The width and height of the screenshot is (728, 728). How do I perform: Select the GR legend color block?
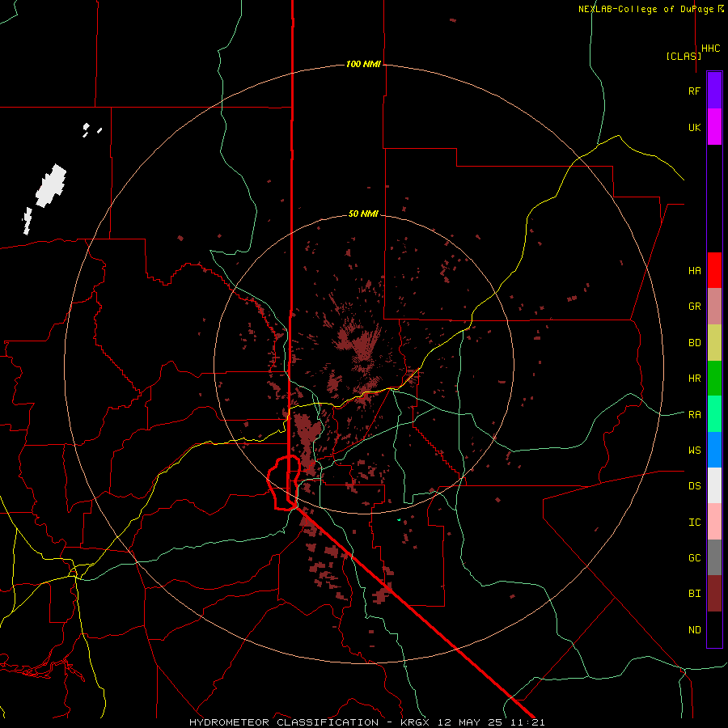[714, 307]
